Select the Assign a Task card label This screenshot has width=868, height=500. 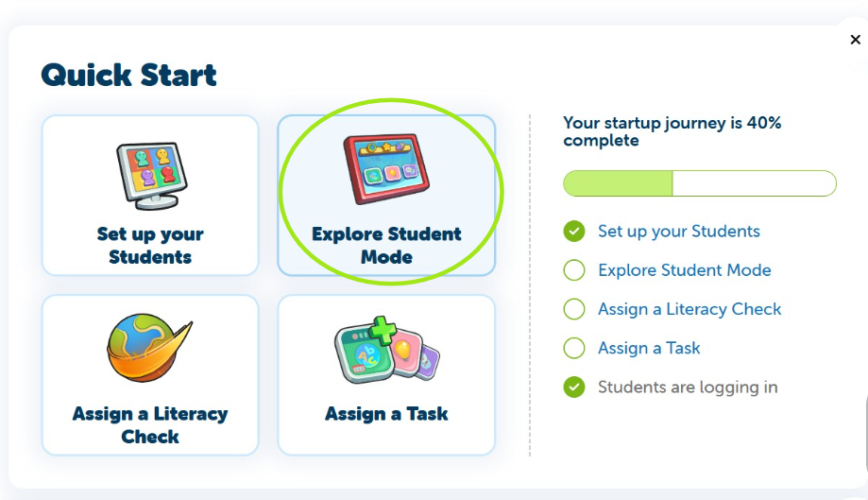point(386,414)
